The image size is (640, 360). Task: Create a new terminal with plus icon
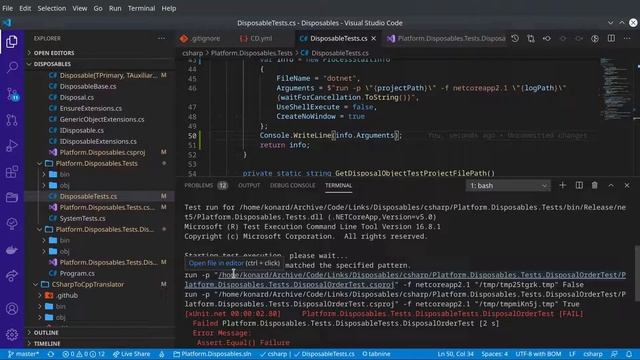[x=562, y=185]
